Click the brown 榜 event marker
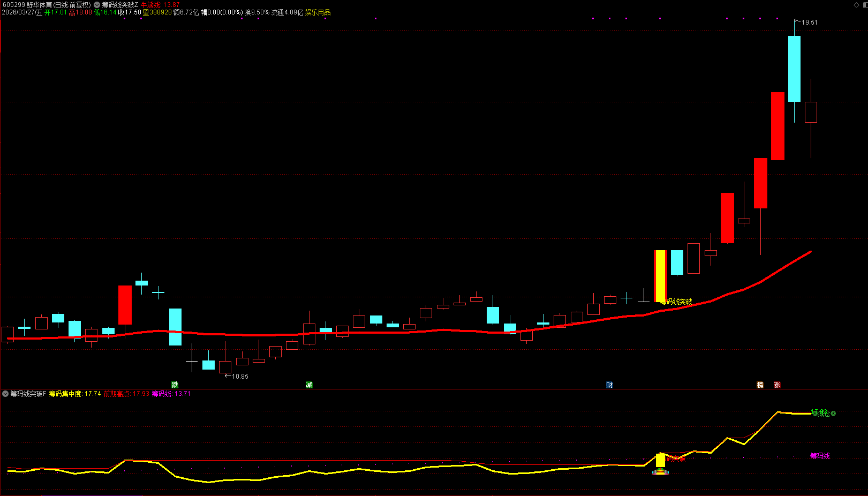868x496 pixels. [x=760, y=385]
